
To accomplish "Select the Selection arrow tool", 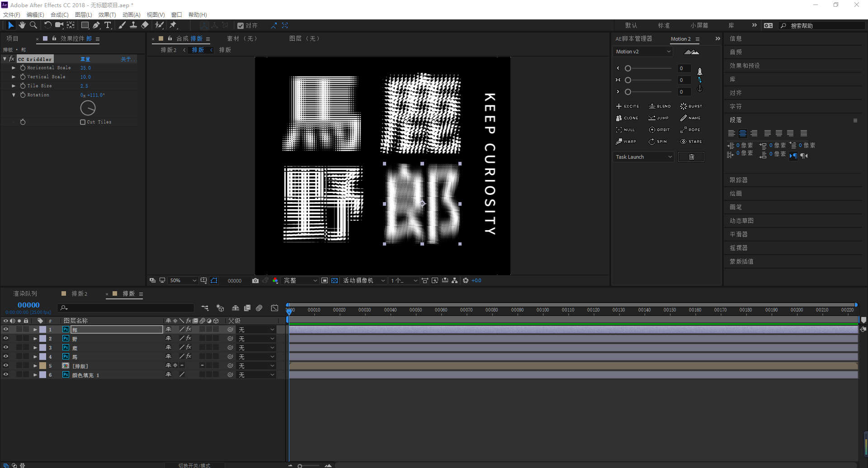I will 11,25.
